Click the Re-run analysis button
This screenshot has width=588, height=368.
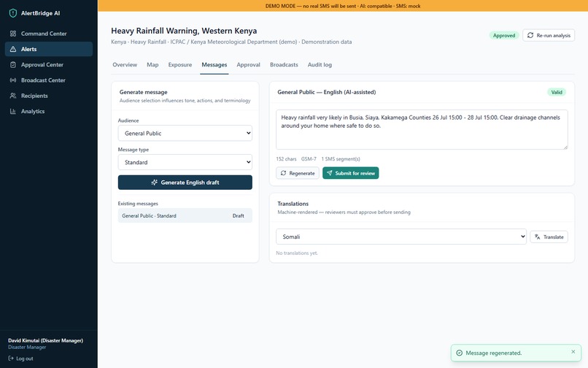[x=549, y=35]
